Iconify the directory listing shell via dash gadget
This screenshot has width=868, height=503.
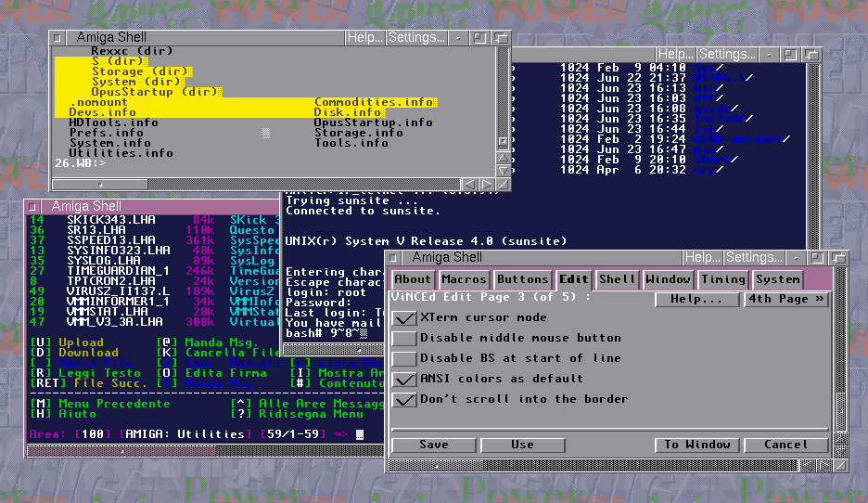click(458, 38)
